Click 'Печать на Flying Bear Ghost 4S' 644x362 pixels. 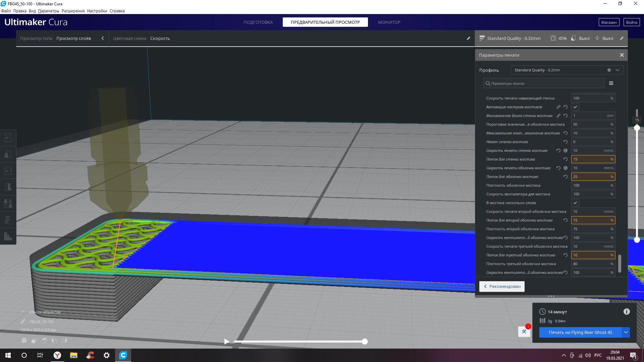(580, 332)
